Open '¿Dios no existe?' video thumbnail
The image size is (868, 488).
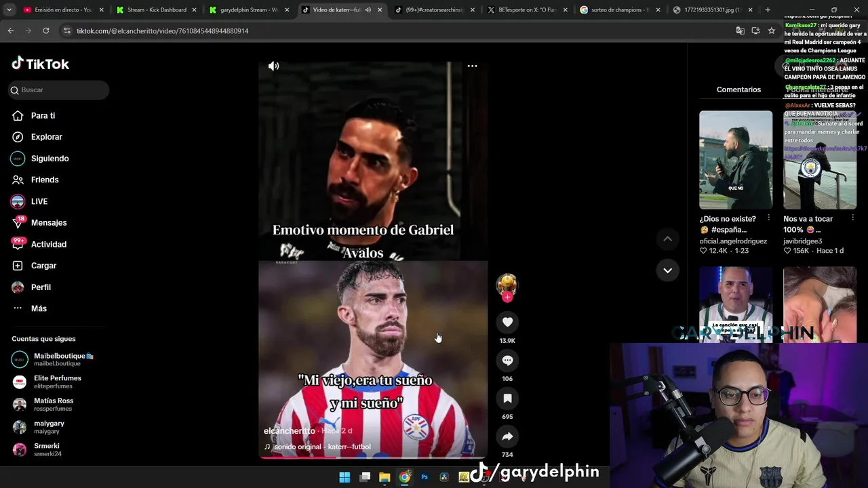736,160
